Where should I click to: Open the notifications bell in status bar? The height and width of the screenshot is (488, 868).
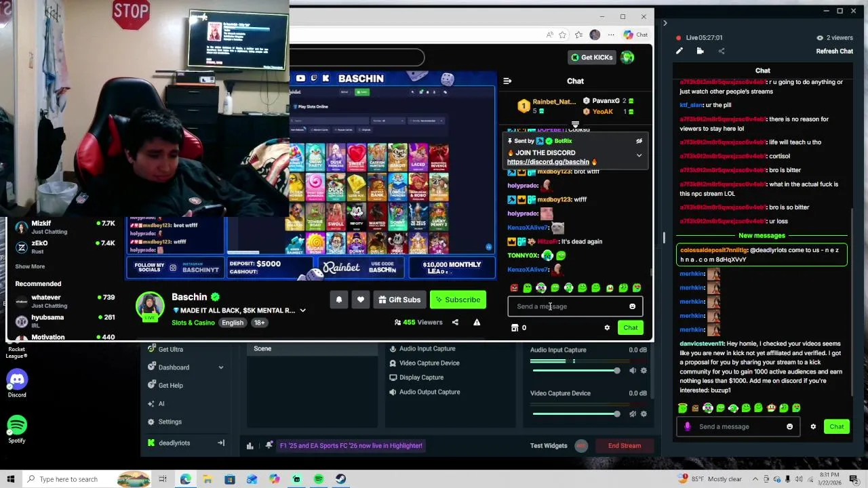269,445
